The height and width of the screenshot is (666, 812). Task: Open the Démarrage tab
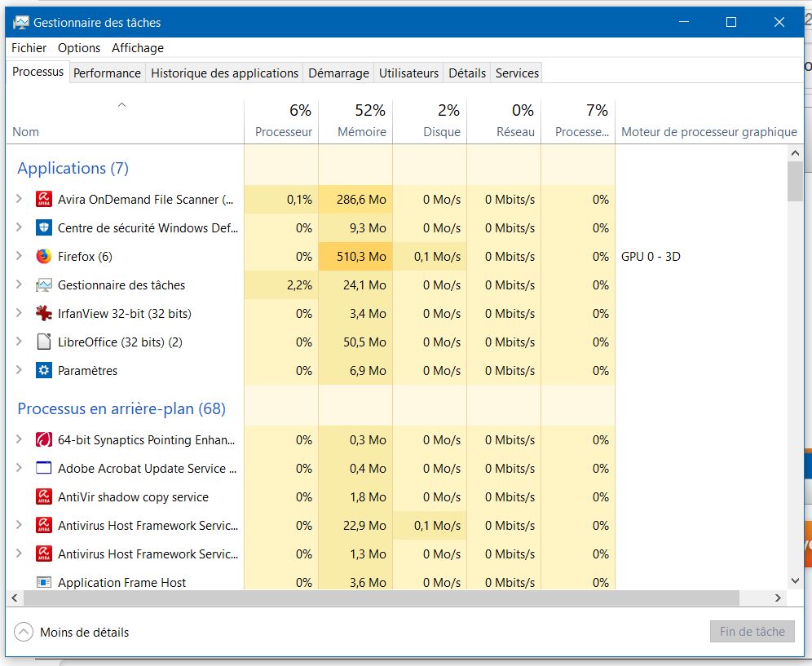(338, 73)
